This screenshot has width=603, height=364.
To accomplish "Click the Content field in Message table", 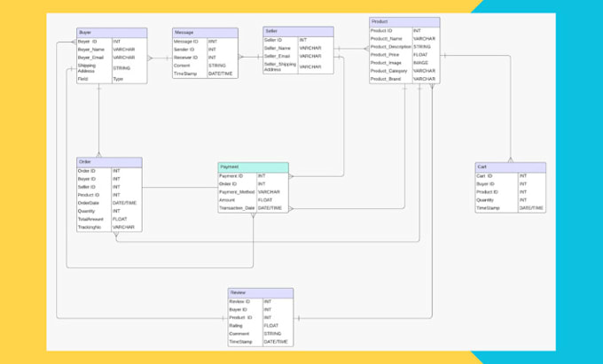I will [x=182, y=66].
